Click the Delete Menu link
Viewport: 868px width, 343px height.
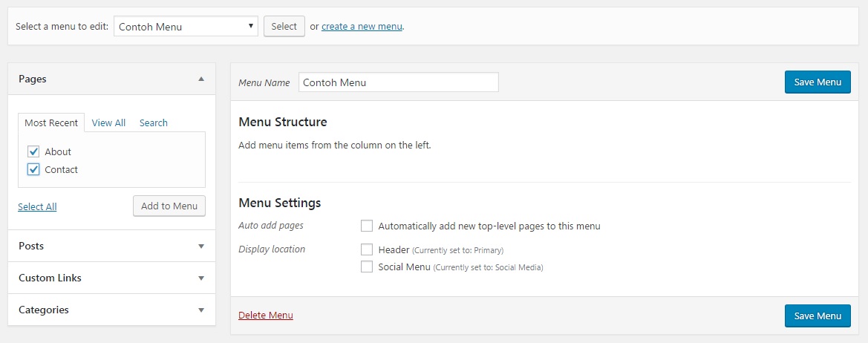click(x=266, y=316)
